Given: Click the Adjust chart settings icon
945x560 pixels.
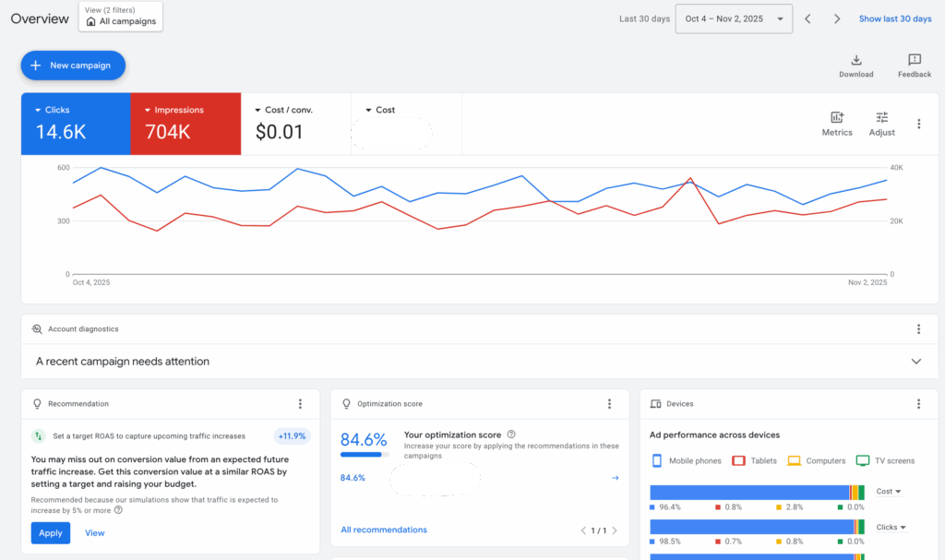Looking at the screenshot, I should [881, 118].
